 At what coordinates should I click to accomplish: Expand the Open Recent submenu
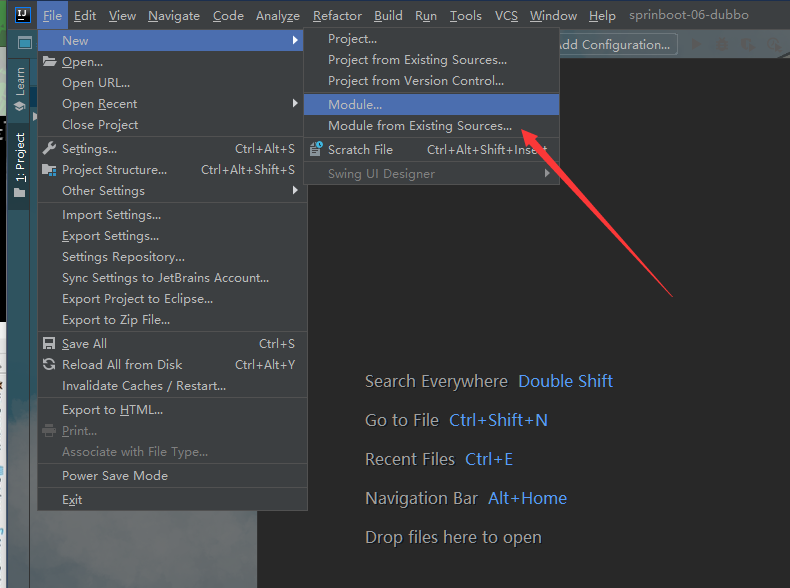295,104
